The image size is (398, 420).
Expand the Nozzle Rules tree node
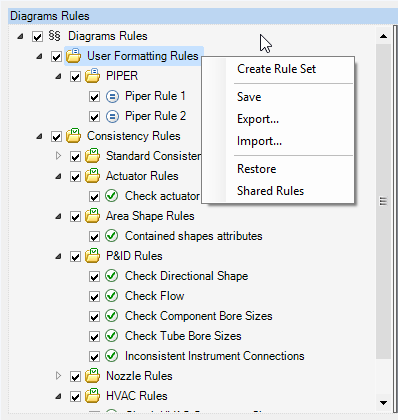[x=58, y=376]
